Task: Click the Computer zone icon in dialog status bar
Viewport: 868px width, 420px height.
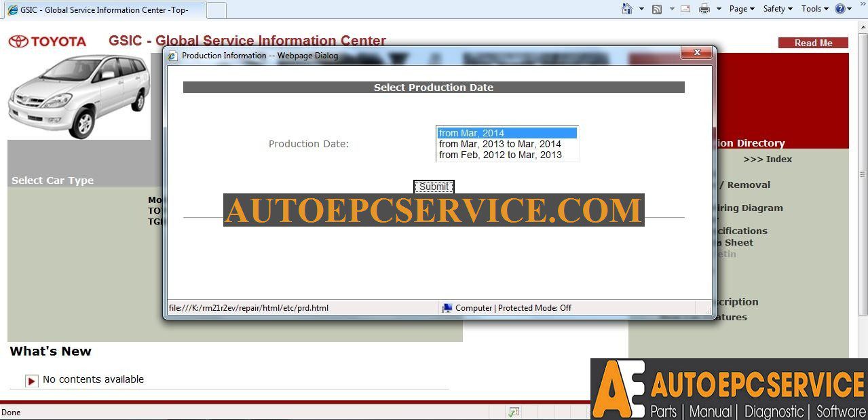Action: (447, 308)
